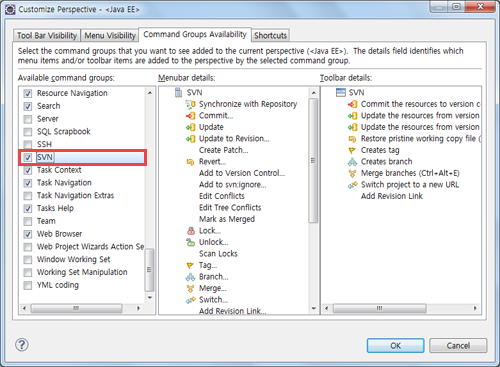The image size is (500, 367).
Task: Click the SVN toolbar icon in Toolbar details
Action: pyautogui.click(x=341, y=92)
